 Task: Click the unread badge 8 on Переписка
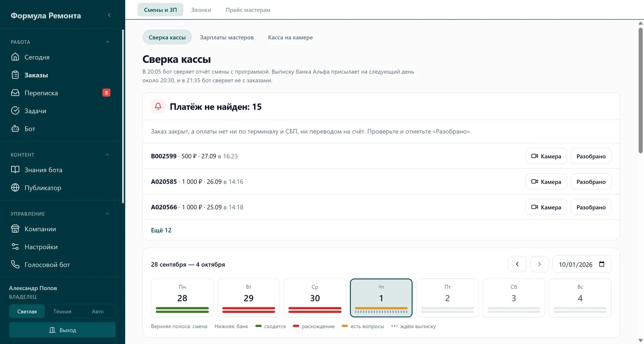point(106,93)
